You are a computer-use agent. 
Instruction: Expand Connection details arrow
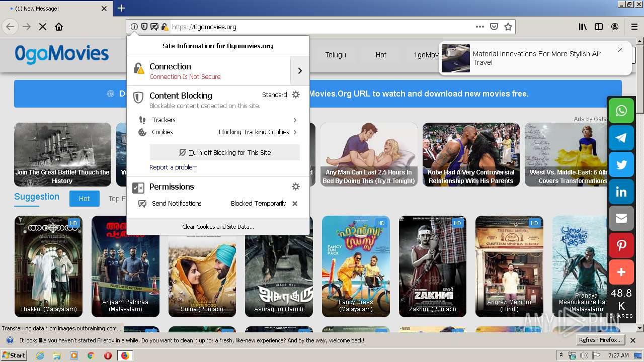tap(300, 71)
